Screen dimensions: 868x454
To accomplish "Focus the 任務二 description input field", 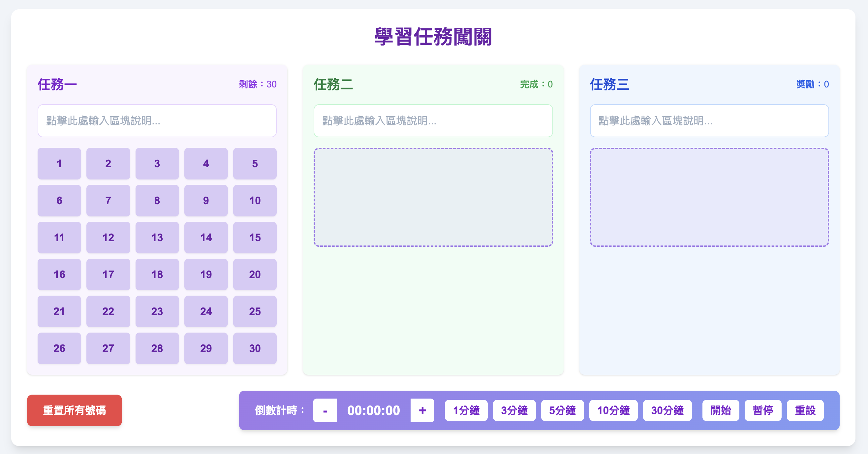I will (433, 121).
